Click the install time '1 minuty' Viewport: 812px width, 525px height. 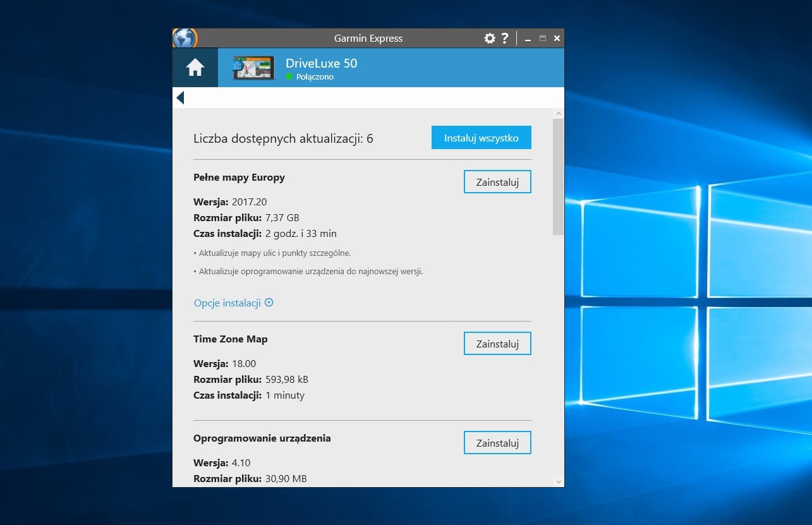point(285,395)
